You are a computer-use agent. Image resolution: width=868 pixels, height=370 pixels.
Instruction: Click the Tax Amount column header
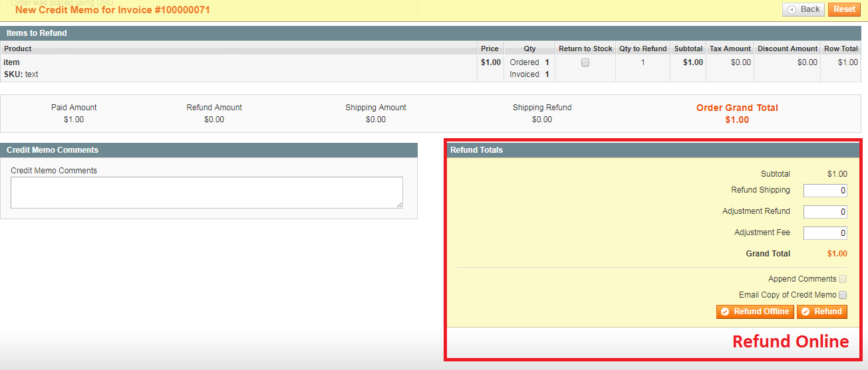pyautogui.click(x=730, y=48)
